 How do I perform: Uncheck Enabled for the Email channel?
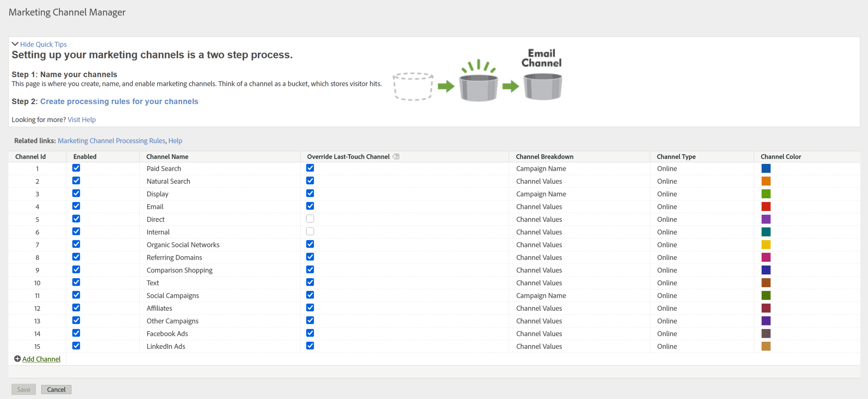pos(76,206)
